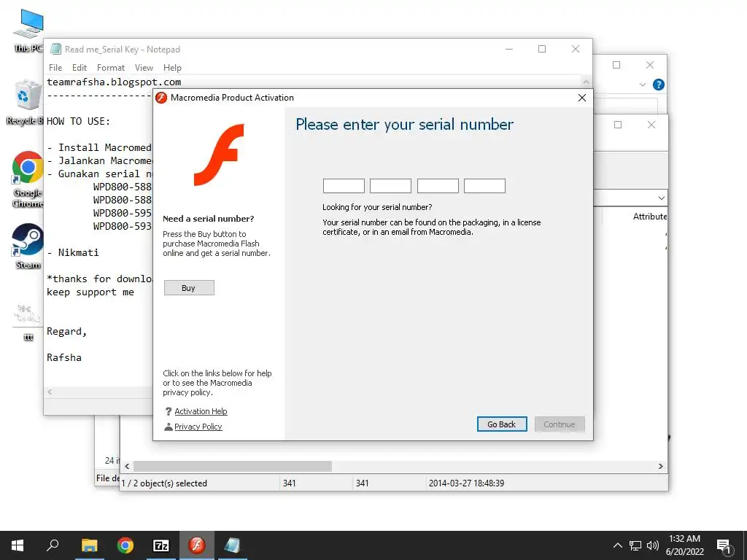
Task: Click the Attribute column header
Action: [649, 217]
